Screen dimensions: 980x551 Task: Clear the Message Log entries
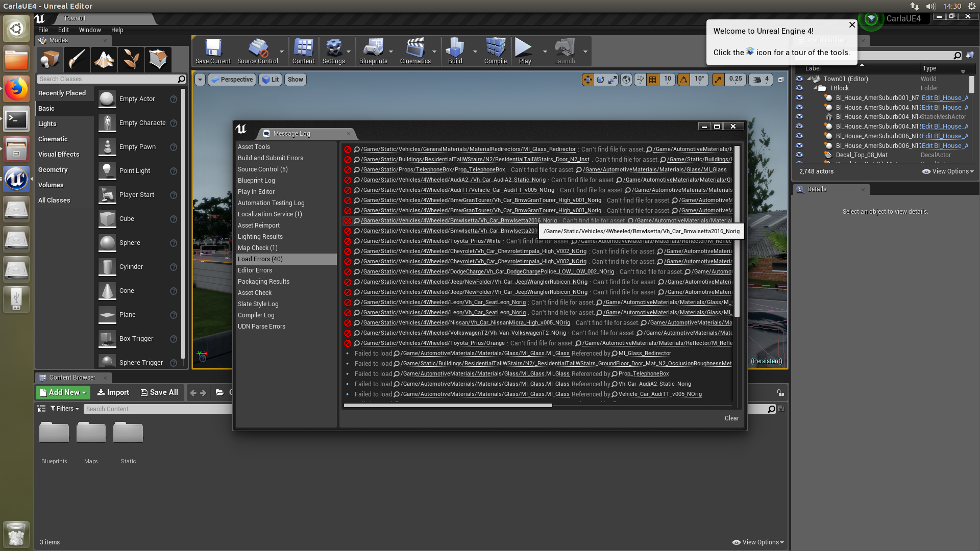click(x=731, y=418)
